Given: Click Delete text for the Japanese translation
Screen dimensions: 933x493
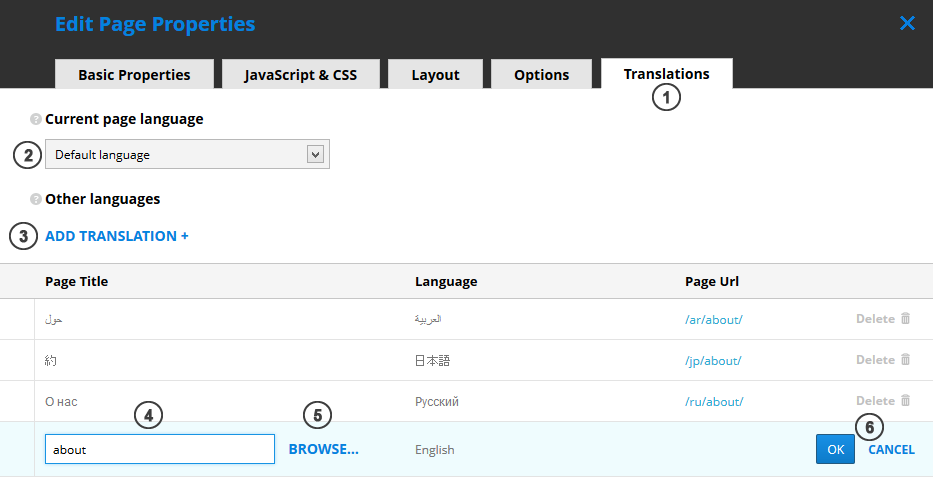Looking at the screenshot, I should pos(875,360).
